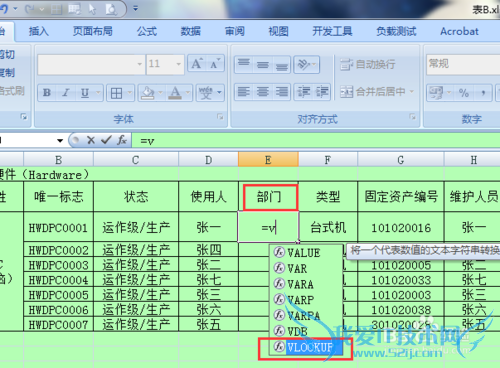Click formula bar containing =v
This screenshot has width=500, height=368.
coord(316,140)
